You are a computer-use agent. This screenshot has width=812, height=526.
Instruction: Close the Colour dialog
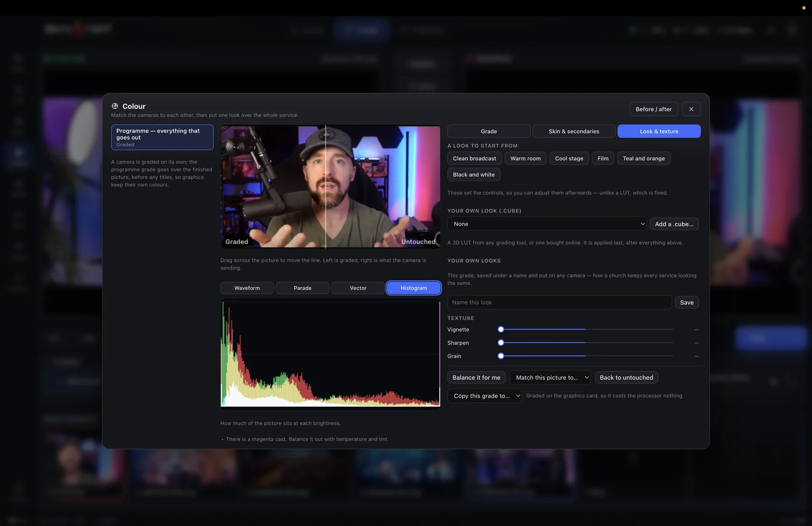click(x=691, y=109)
